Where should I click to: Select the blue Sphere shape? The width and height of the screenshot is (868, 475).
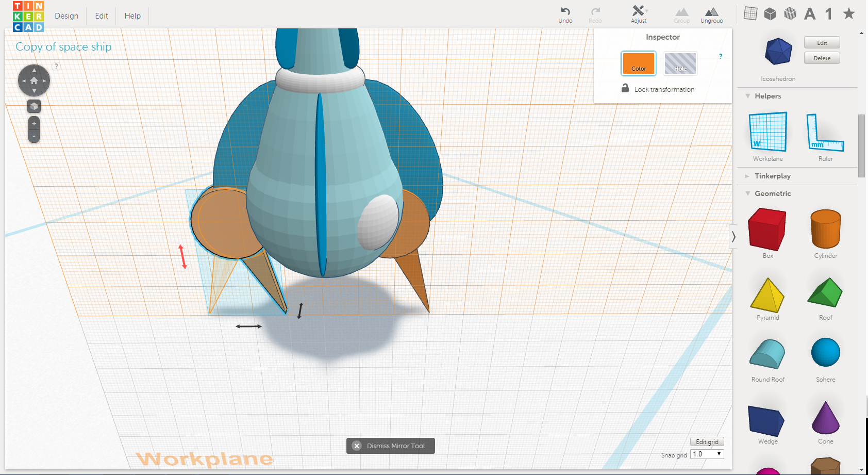(x=826, y=352)
